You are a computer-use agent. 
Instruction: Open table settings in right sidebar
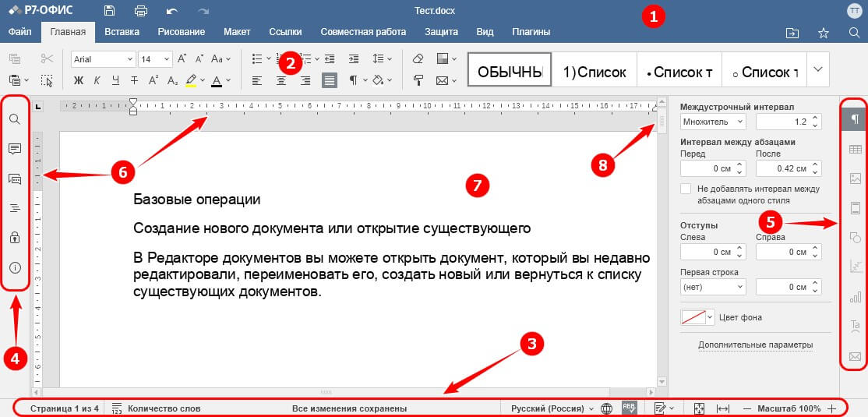pos(855,149)
